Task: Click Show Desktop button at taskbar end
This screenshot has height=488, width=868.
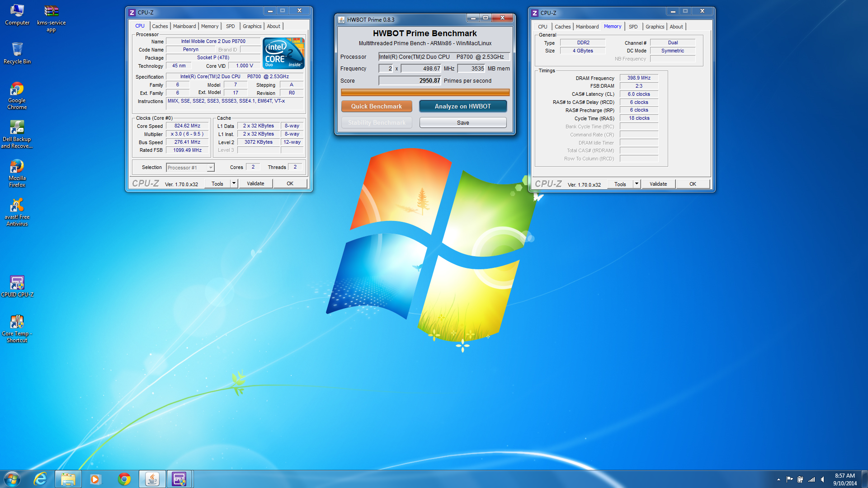Action: tap(865, 479)
